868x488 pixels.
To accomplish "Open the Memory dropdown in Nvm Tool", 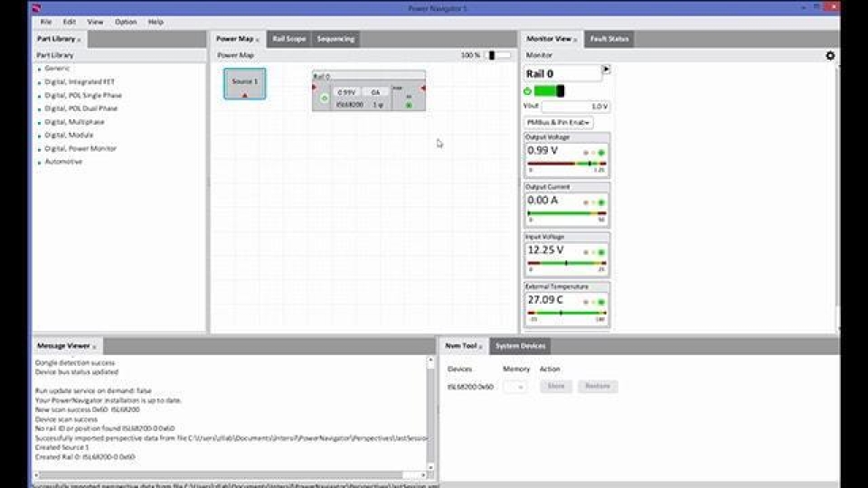I will click(515, 387).
